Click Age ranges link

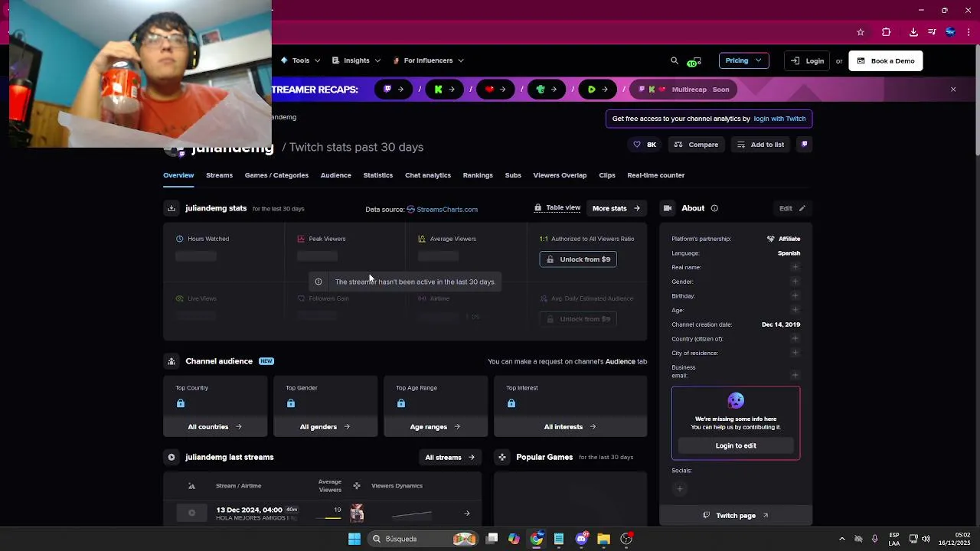(x=436, y=427)
